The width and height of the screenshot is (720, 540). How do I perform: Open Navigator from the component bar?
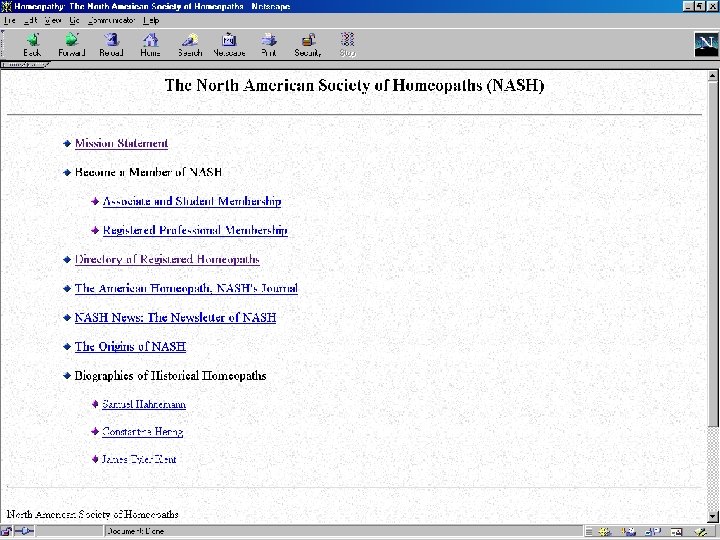point(605,532)
